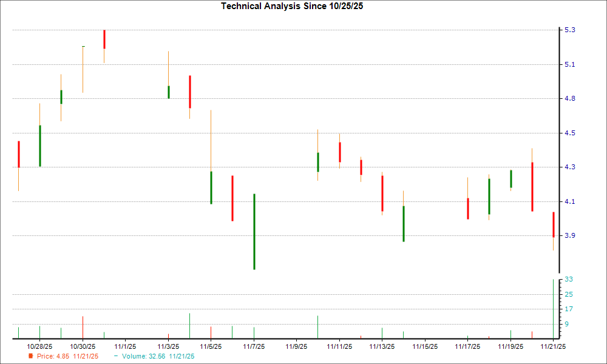This screenshot has height=364, width=607.
Task: Expand the 11/1/25 date axis label
Action: 126,344
